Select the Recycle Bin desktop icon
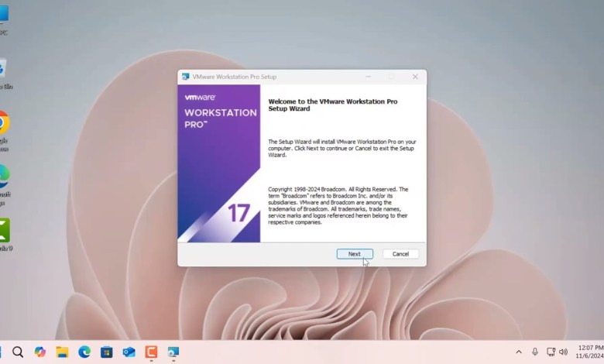The width and height of the screenshot is (604, 364). point(5,74)
